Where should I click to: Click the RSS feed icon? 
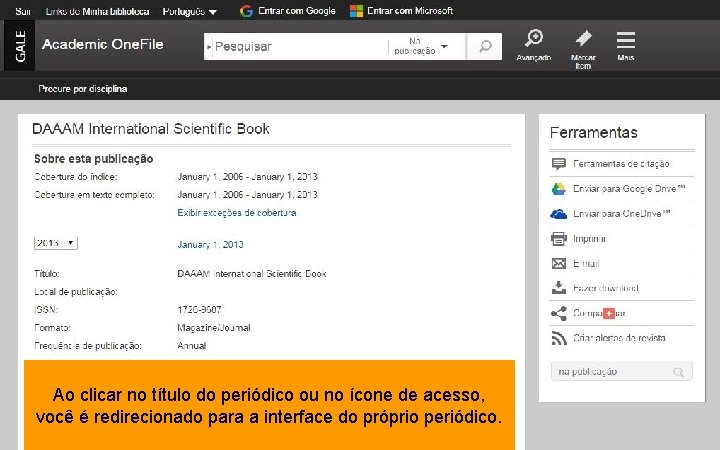559,338
